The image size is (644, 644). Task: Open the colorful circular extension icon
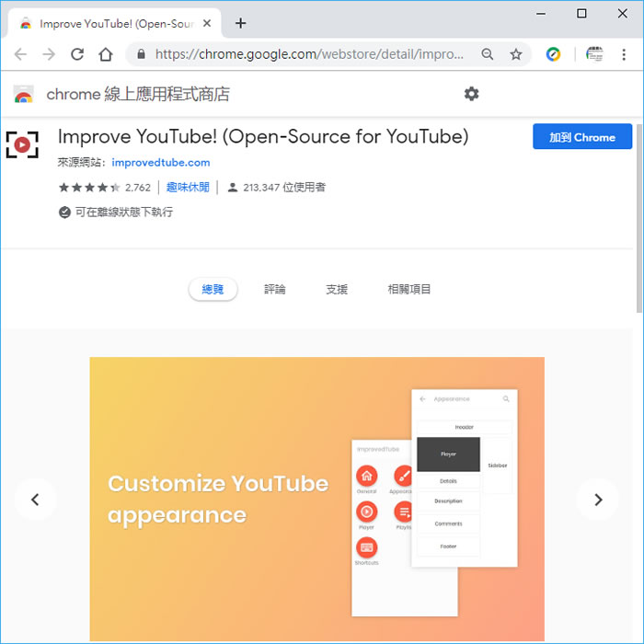coord(553,54)
